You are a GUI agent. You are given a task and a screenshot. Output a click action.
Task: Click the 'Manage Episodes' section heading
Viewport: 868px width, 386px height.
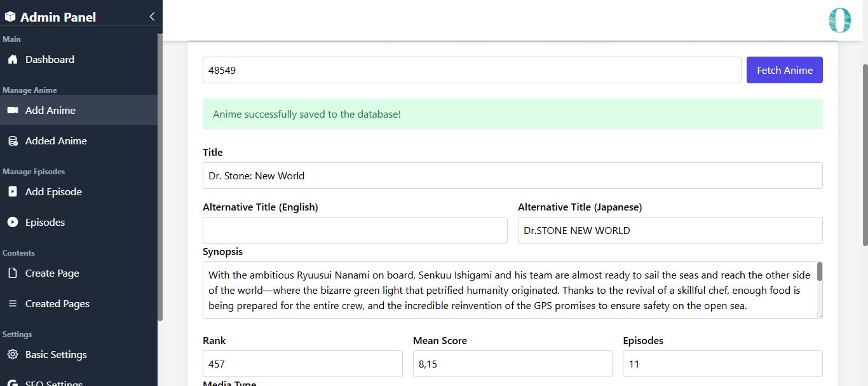click(x=34, y=172)
